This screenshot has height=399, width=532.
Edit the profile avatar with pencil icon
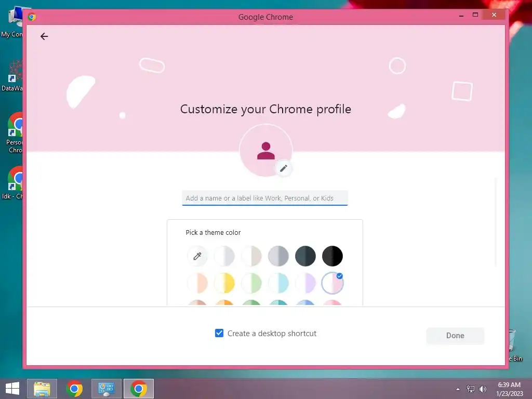pyautogui.click(x=284, y=168)
